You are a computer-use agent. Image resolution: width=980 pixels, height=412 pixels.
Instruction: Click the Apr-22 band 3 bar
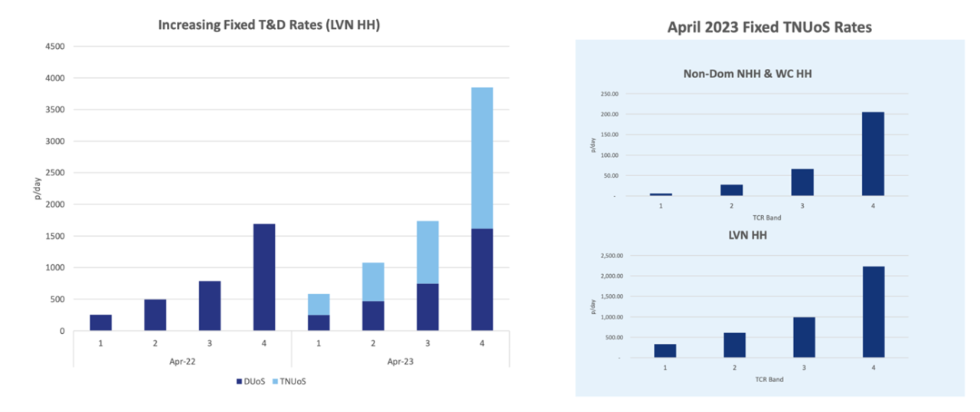[210, 306]
